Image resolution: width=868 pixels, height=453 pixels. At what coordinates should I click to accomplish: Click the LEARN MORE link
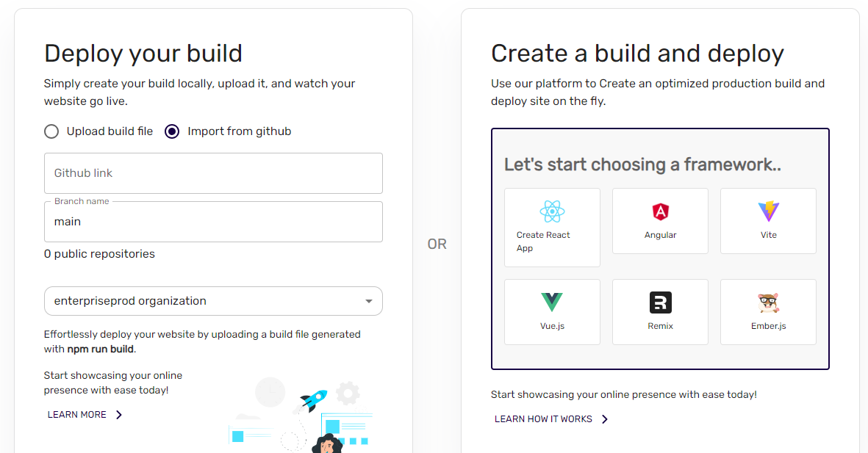(x=77, y=415)
